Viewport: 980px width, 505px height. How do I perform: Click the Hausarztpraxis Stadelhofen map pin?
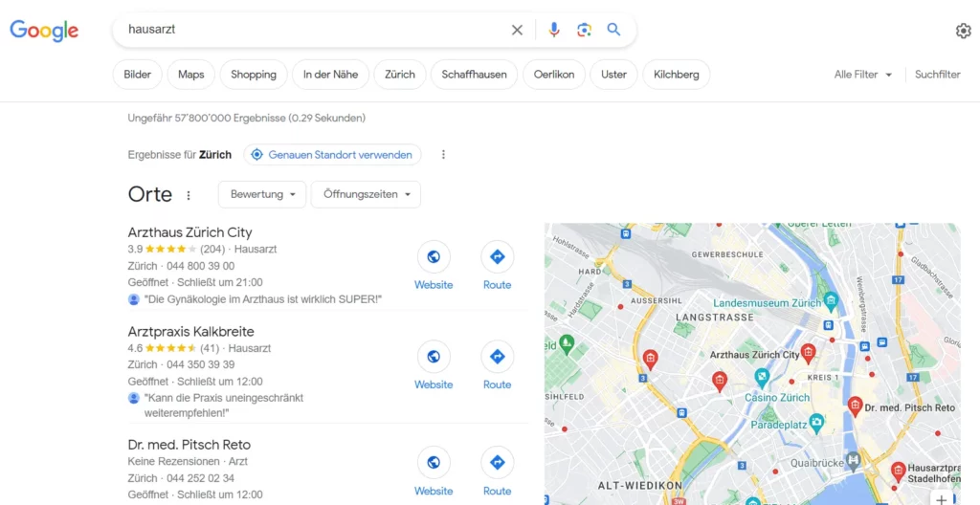coord(898,472)
